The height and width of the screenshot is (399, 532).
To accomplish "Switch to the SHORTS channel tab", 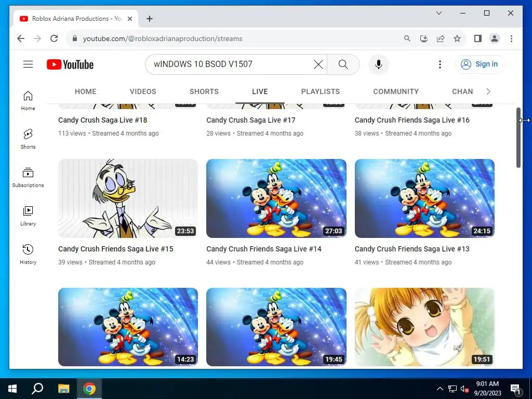I will (x=204, y=91).
